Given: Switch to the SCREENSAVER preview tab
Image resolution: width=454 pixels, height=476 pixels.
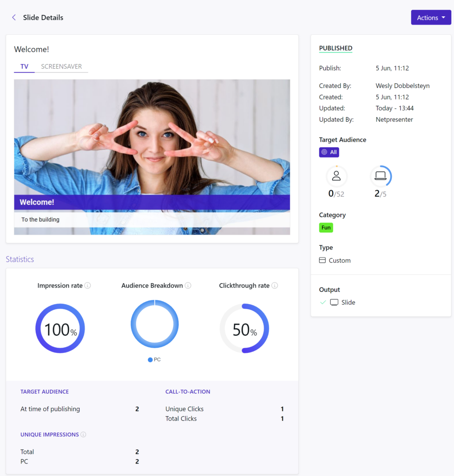Looking at the screenshot, I should pos(61,66).
